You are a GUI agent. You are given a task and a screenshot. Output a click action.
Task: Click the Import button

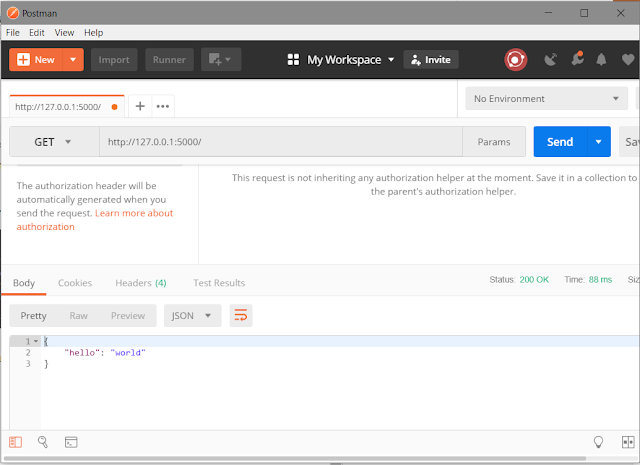coord(114,60)
